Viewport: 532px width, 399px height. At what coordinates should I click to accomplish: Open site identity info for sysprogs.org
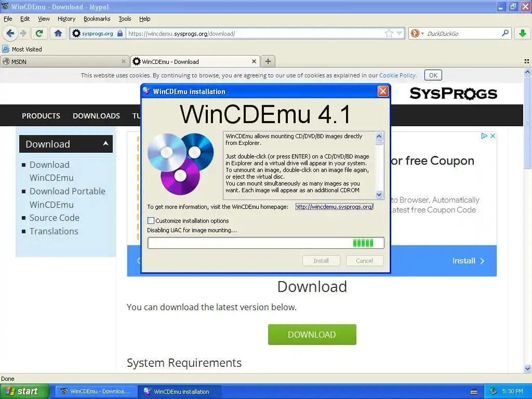point(97,34)
